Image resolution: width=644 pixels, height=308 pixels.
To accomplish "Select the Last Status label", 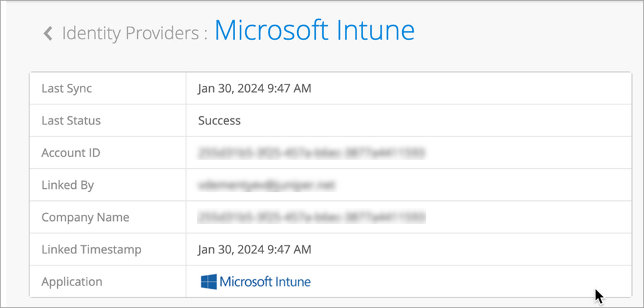I will [71, 120].
